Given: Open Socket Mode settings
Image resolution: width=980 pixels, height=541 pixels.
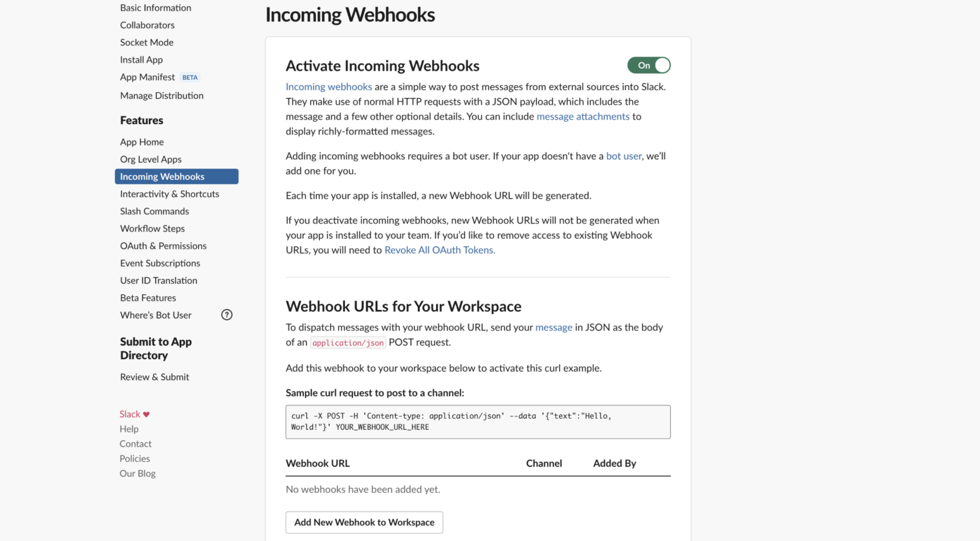Looking at the screenshot, I should pos(146,42).
